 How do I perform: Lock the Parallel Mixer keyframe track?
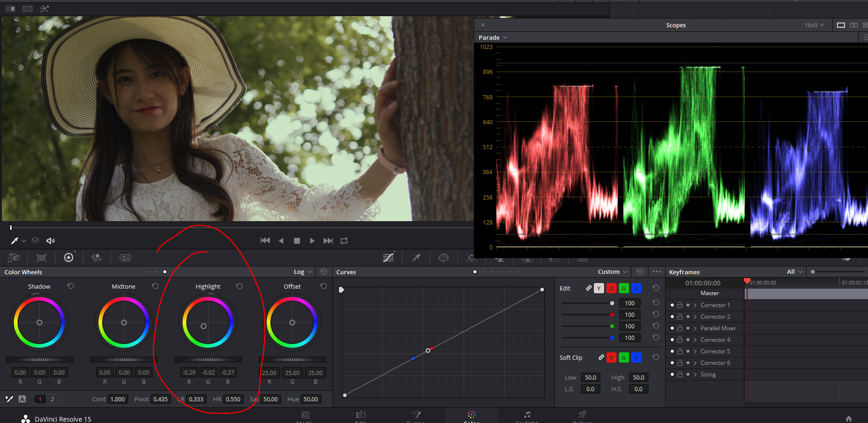(680, 328)
